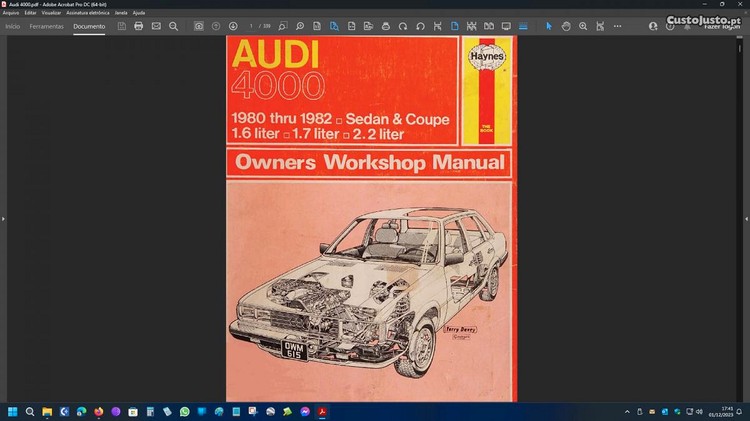Click the find text magnifier icon
The image size is (750, 421).
[173, 26]
